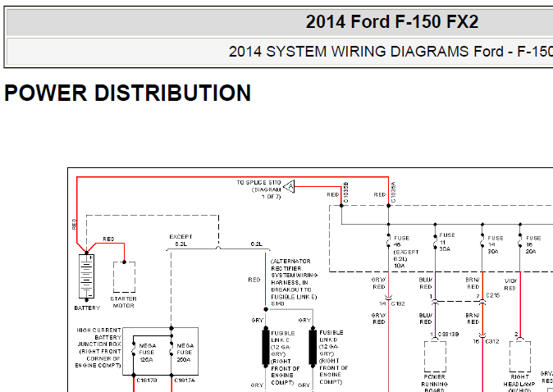Click the triangle connector marker A
The height and width of the screenshot is (392, 553).
[289, 186]
